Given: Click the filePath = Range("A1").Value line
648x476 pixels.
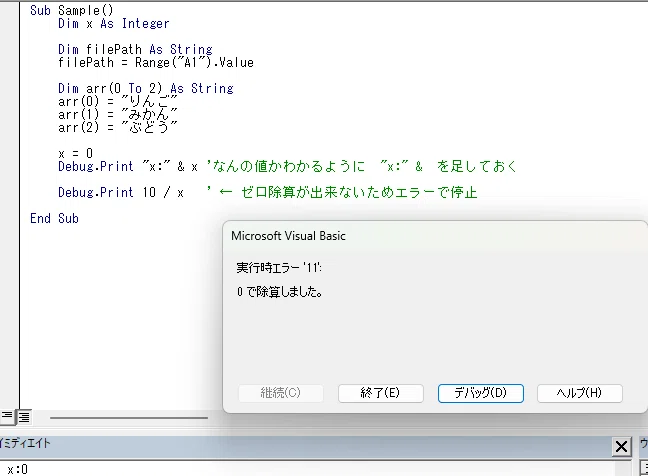Looking at the screenshot, I should 156,62.
